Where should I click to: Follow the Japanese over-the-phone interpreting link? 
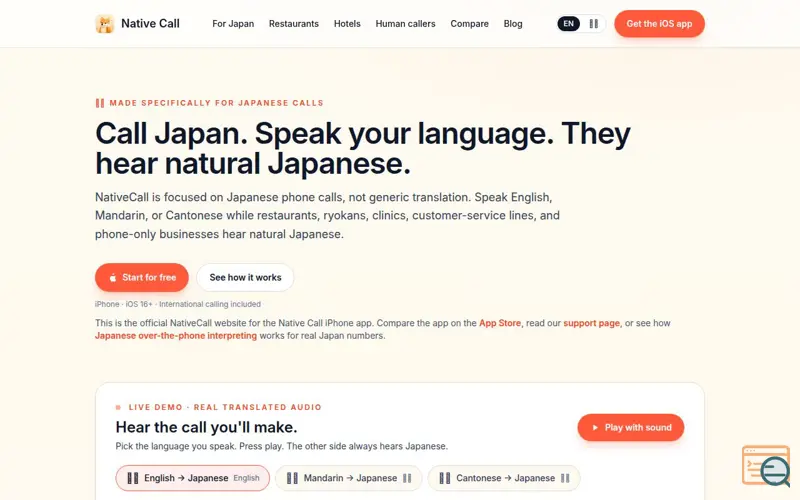coord(176,336)
